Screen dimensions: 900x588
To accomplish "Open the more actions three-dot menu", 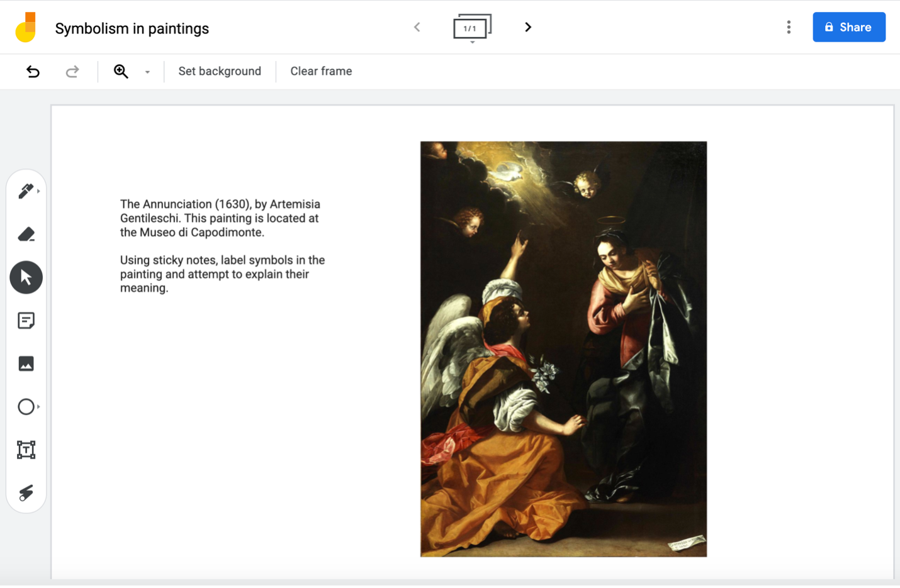I will pyautogui.click(x=789, y=27).
